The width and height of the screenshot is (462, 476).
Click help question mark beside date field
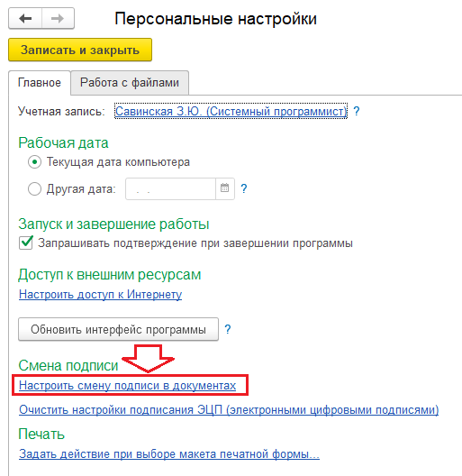coord(244,188)
